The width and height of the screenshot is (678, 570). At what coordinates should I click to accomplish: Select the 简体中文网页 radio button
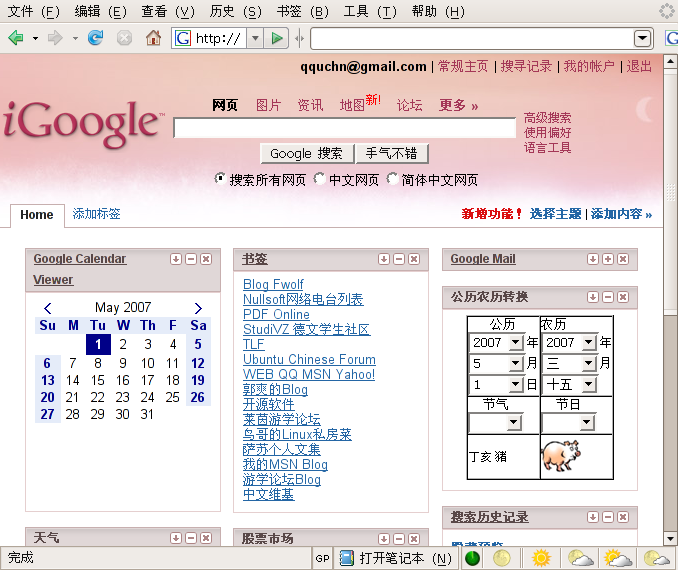click(392, 178)
